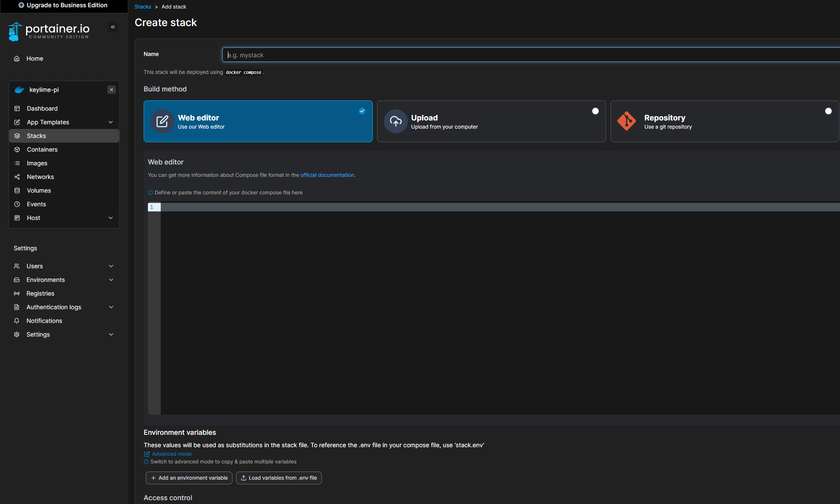Open the Dashboard menu item
This screenshot has height=504, width=840.
point(42,108)
